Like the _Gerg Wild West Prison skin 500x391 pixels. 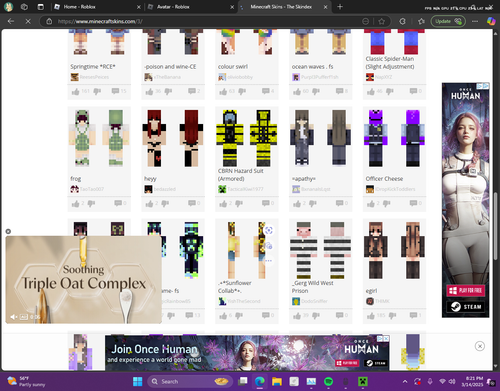[297, 316]
